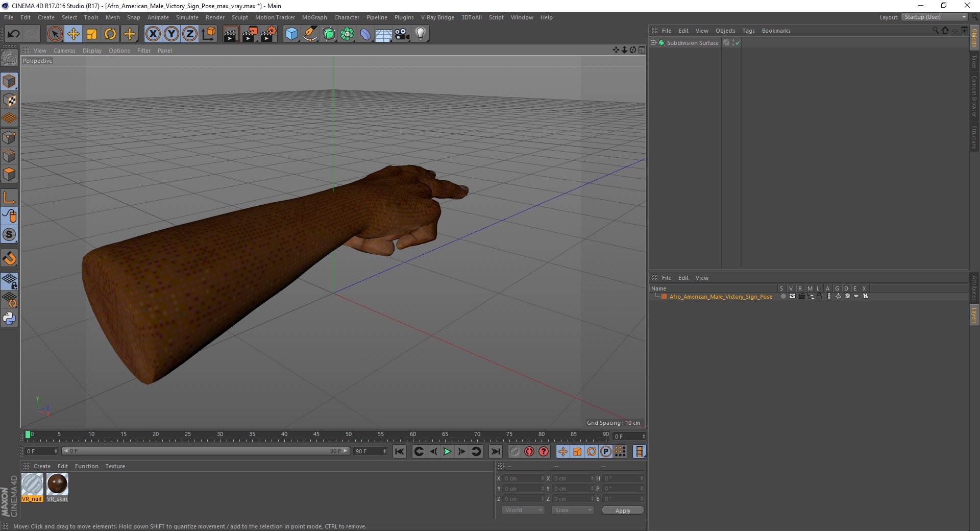The height and width of the screenshot is (531, 980).
Task: Toggle layer visibility eye for Afro_American layer
Action: [x=792, y=296]
